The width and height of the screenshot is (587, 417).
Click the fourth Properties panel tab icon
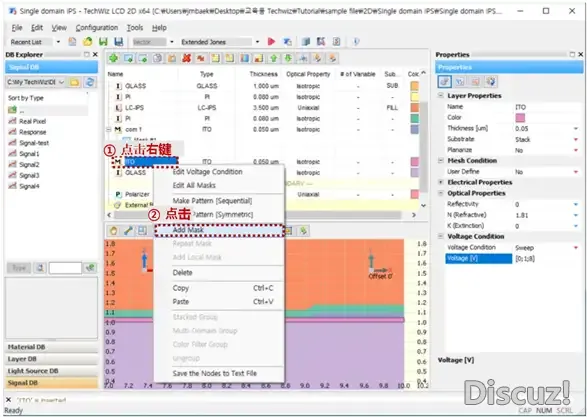point(491,81)
